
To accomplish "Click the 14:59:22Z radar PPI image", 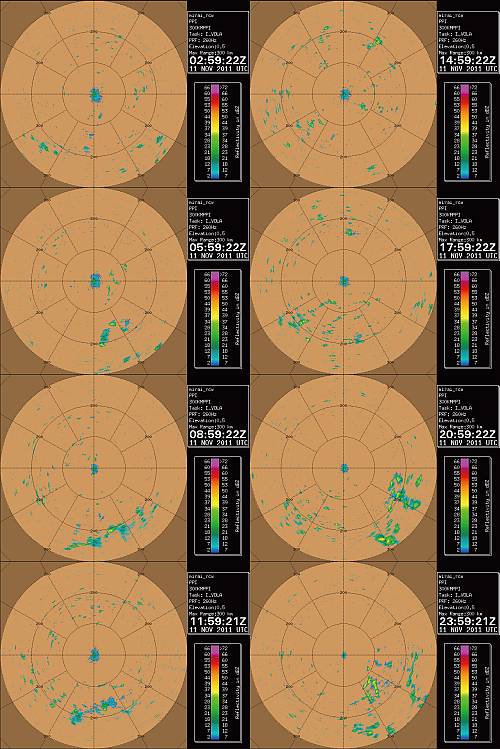I will point(343,94).
